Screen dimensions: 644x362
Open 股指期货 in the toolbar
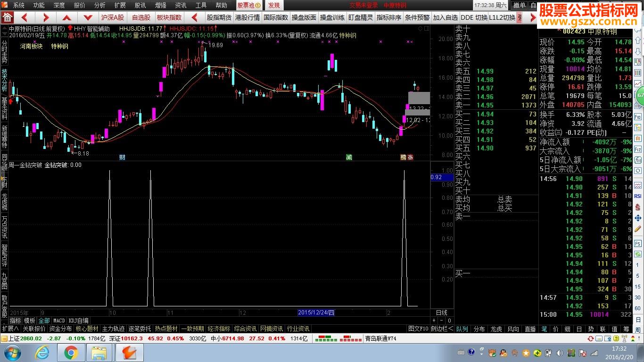tap(219, 17)
